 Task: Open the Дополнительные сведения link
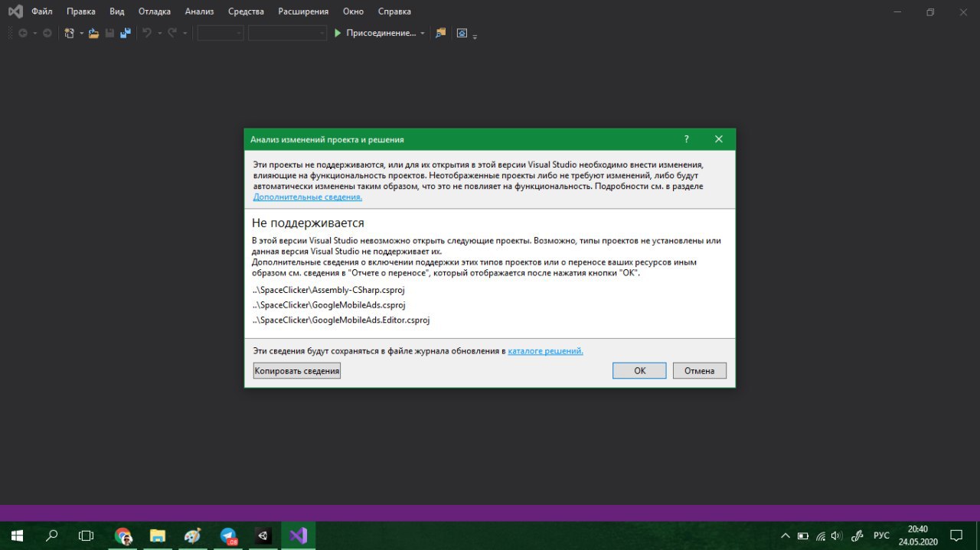pos(308,197)
